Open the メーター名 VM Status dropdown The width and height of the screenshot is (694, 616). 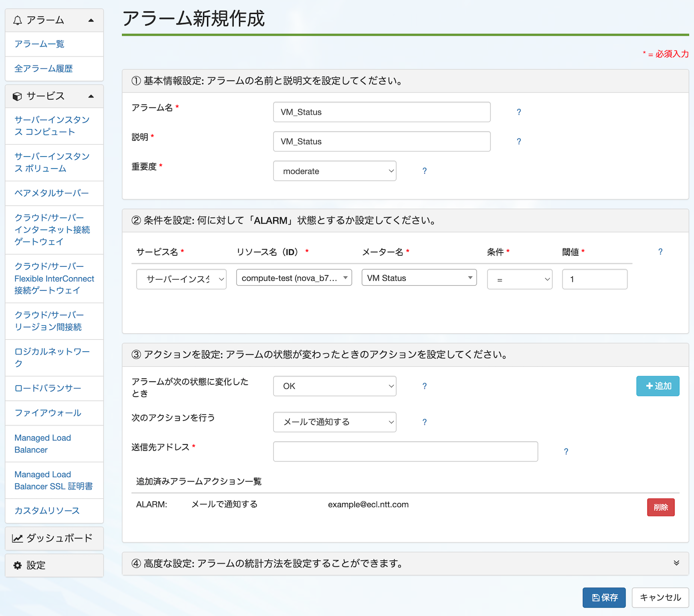419,278
